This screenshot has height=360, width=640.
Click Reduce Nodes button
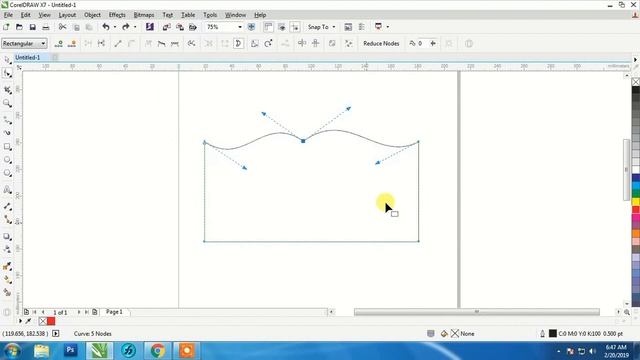(381, 43)
